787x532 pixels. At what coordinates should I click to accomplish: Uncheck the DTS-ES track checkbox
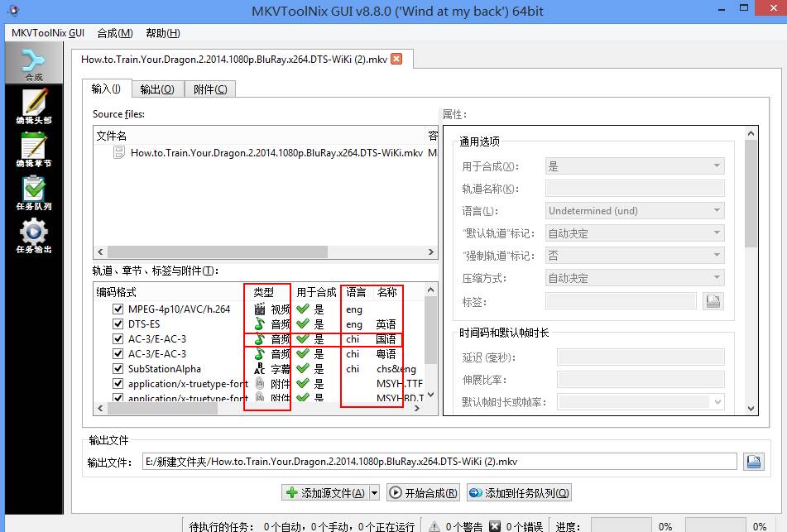[118, 324]
